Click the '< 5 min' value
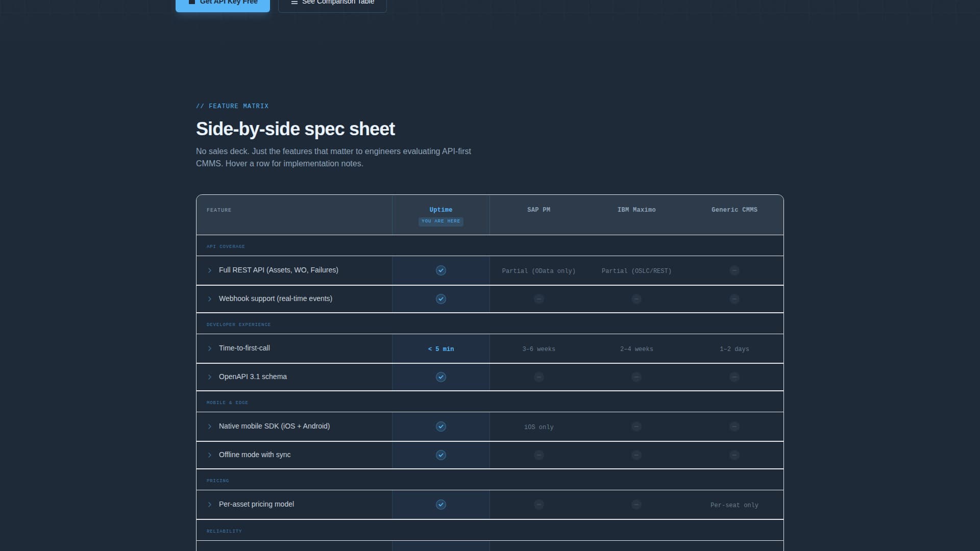This screenshot has width=980, height=551. click(441, 349)
